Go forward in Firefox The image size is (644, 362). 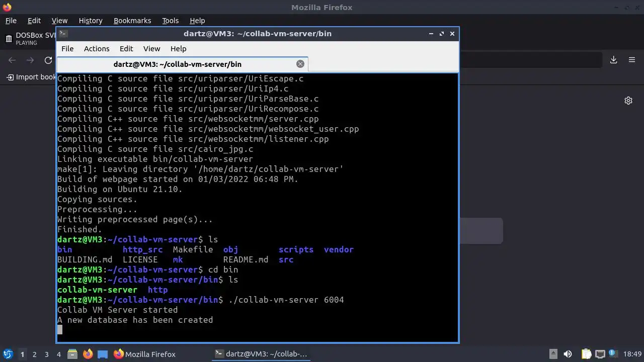click(x=30, y=60)
